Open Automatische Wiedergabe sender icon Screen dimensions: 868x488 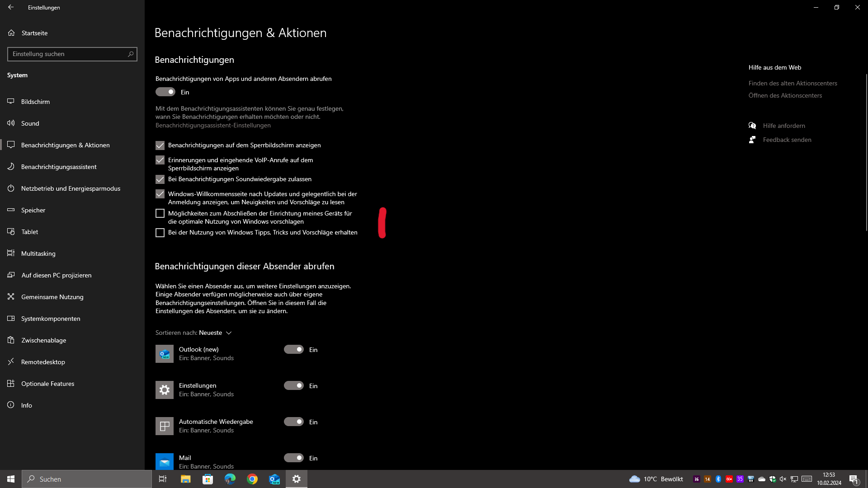(164, 426)
